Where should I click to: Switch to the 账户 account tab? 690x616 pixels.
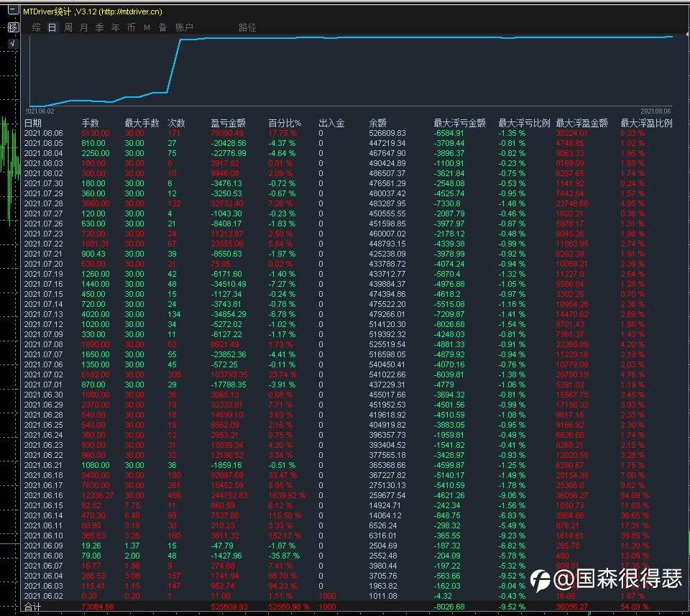click(x=184, y=28)
